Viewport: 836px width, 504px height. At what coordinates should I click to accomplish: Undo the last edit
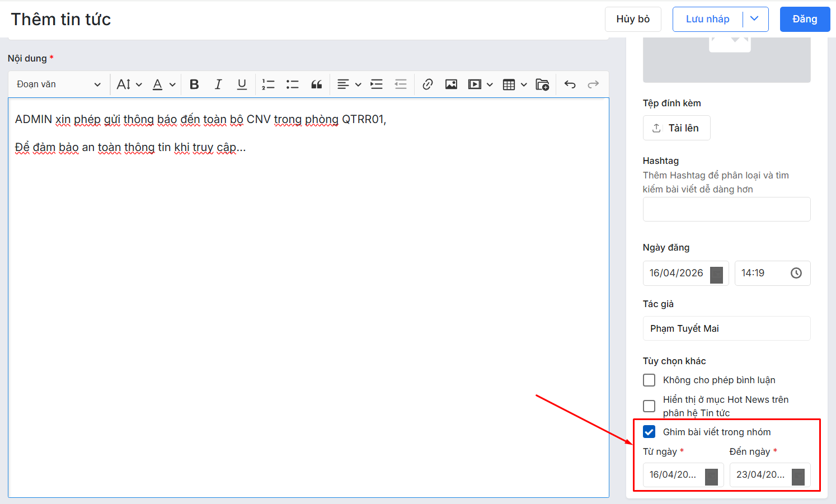click(570, 84)
